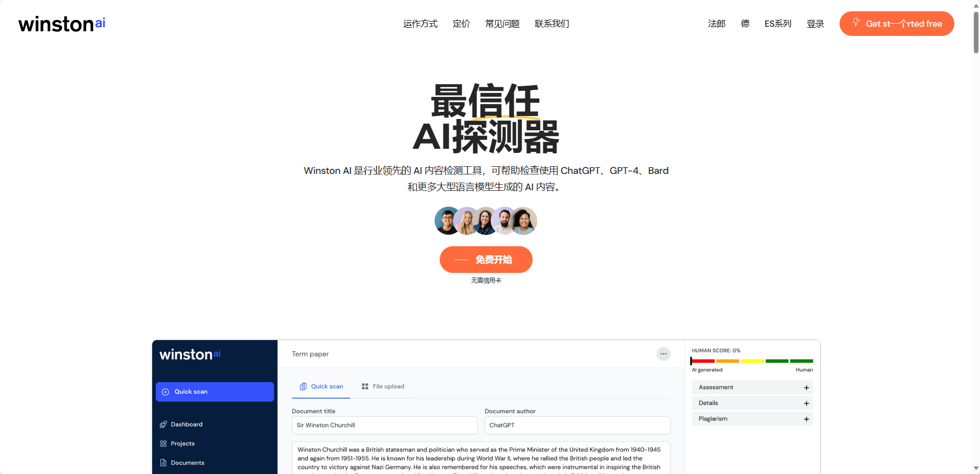Select the rightmost woman avatar
Image resolution: width=980 pixels, height=474 pixels.
tap(524, 221)
